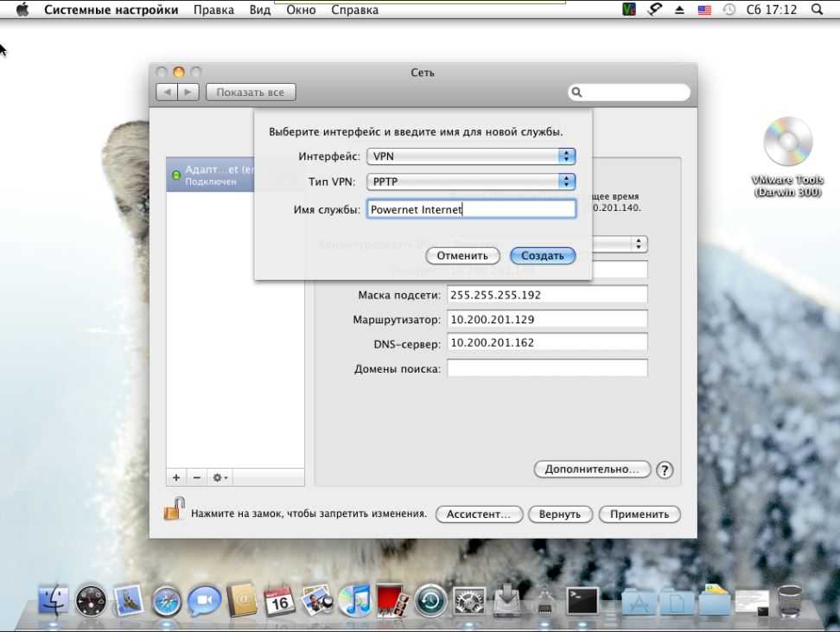Click the help question mark button
This screenshot has width=840, height=632.
click(665, 470)
